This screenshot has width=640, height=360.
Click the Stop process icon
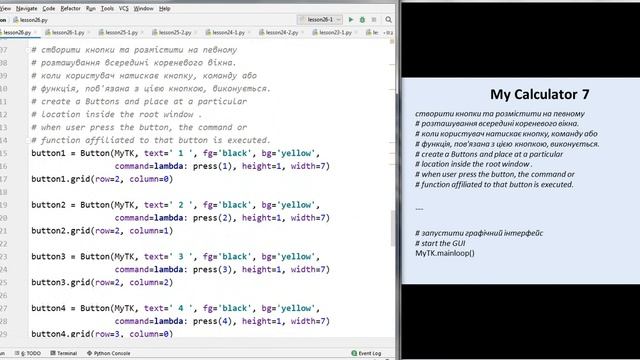click(x=374, y=20)
